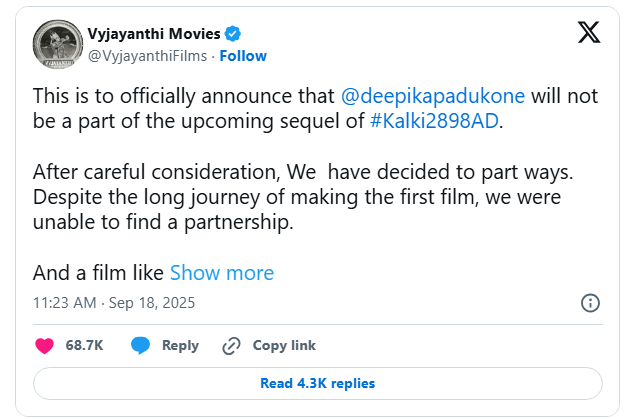Click the X logo icon
Viewport: 627px width, 419px height.
pos(589,33)
